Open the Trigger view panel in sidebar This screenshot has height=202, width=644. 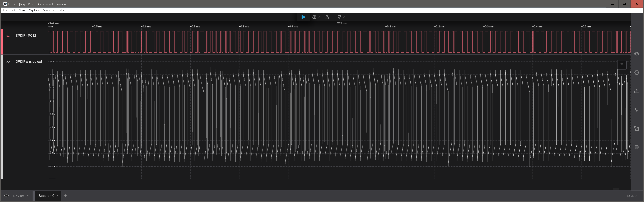[x=637, y=110]
